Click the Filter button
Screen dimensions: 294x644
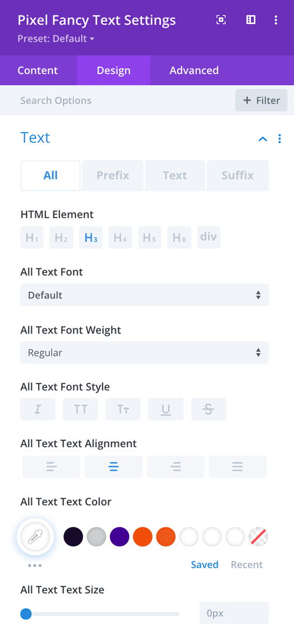pos(261,100)
